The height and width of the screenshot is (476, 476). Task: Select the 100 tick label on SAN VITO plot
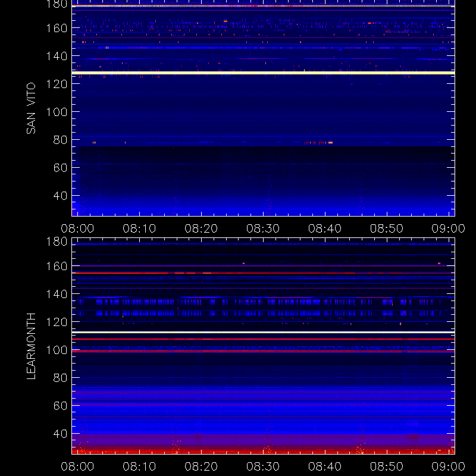(57, 112)
